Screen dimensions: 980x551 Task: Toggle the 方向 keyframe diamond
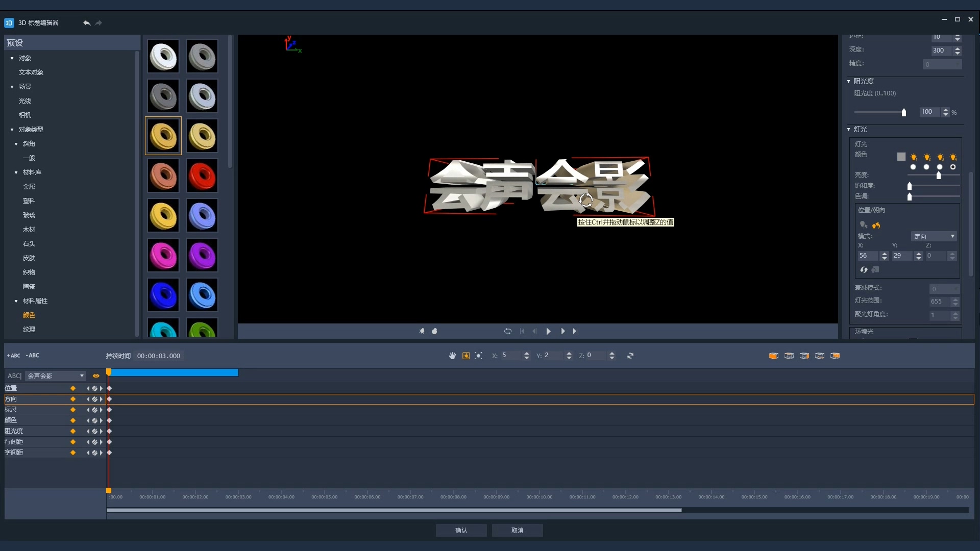click(x=73, y=399)
